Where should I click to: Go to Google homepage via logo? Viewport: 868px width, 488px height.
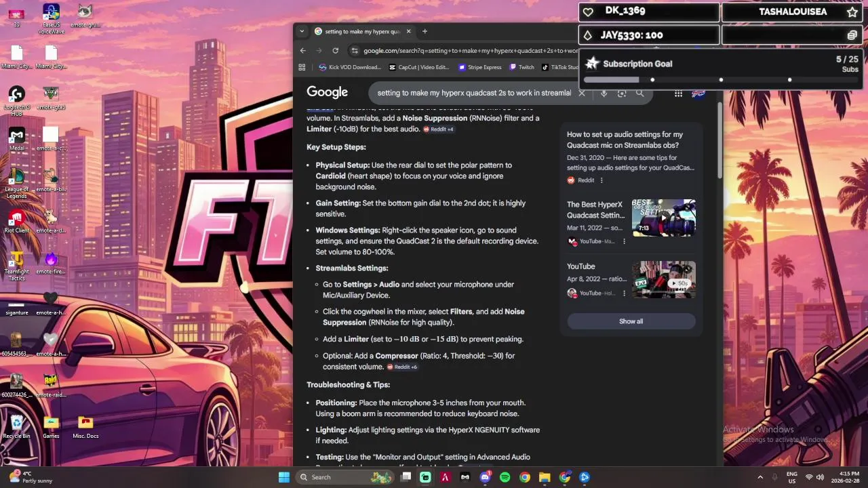(327, 92)
